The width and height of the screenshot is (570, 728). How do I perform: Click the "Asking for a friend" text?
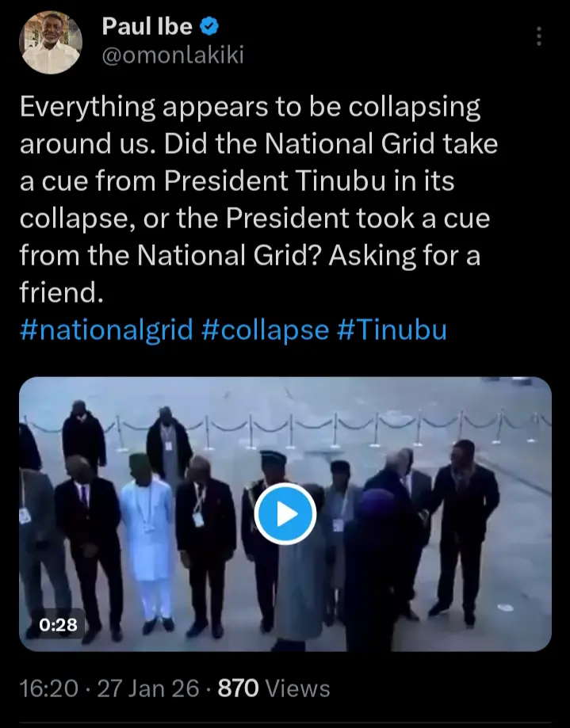pos(250,274)
